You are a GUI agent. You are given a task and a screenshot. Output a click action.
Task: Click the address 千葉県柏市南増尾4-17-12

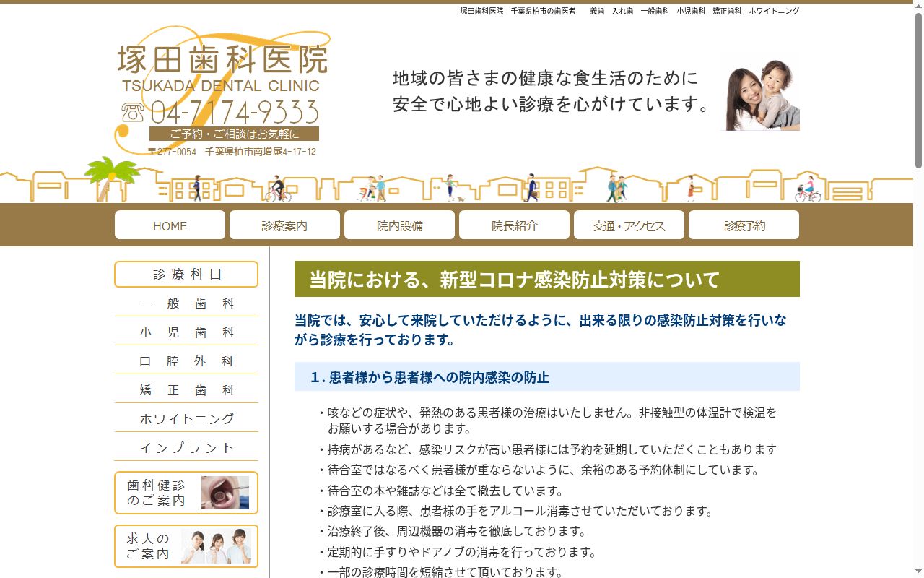tap(261, 152)
